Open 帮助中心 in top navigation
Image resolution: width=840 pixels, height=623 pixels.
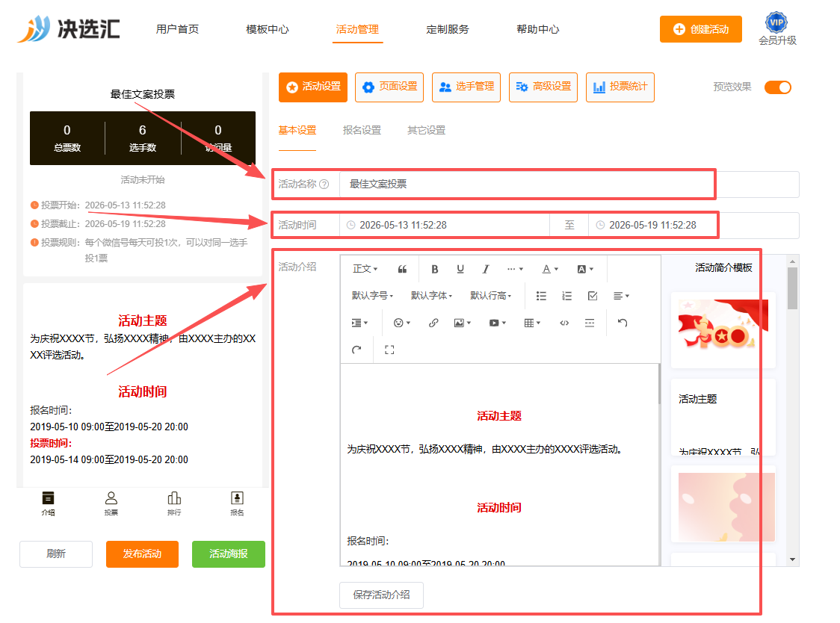[x=538, y=29]
